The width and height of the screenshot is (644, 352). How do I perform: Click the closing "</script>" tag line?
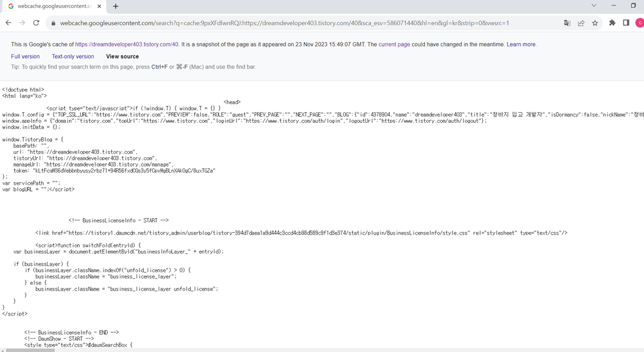tap(15, 314)
